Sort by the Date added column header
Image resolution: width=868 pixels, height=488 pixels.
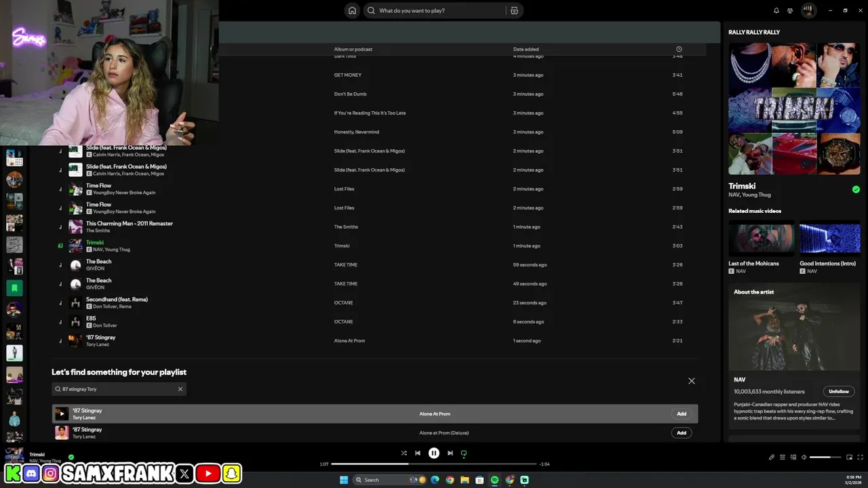[x=526, y=49]
